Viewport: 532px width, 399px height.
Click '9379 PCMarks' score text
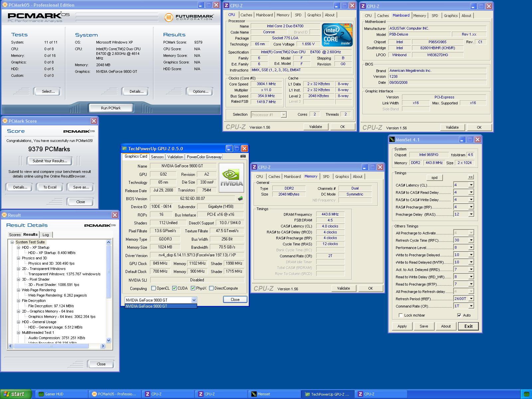tap(49, 149)
